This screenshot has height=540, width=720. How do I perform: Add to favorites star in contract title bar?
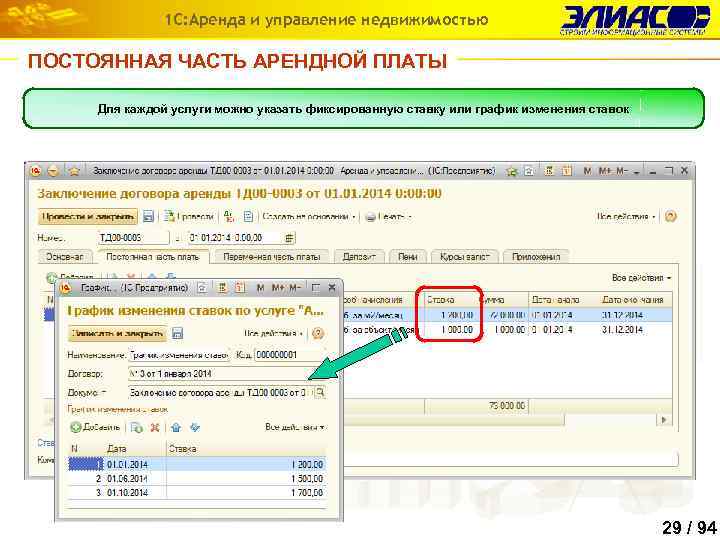click(511, 171)
